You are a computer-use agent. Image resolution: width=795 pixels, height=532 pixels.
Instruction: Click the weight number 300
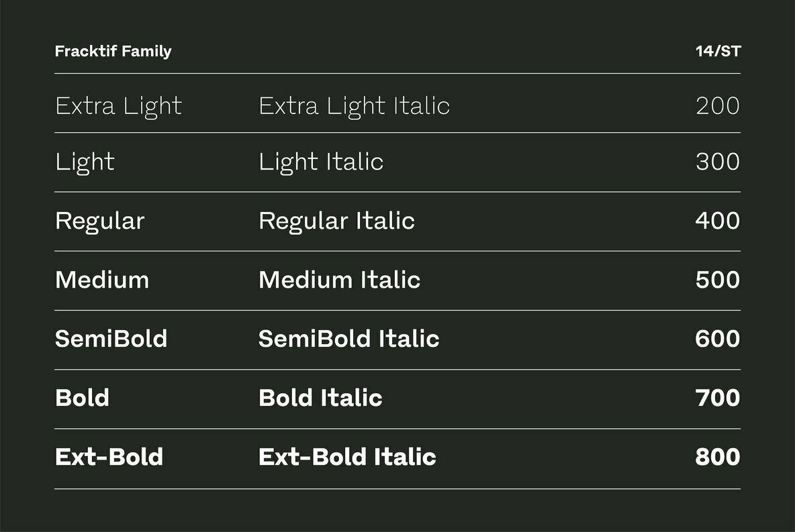click(718, 162)
